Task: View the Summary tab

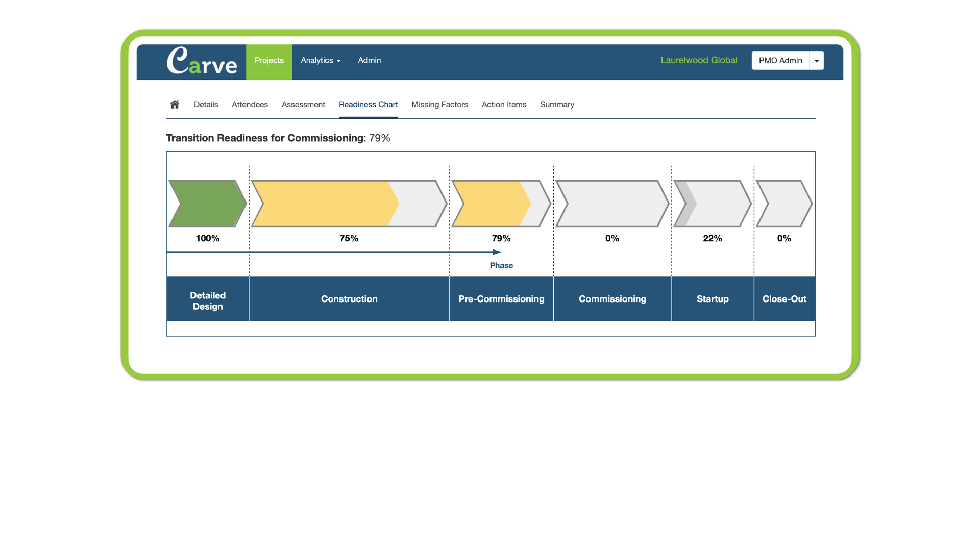Action: tap(557, 104)
